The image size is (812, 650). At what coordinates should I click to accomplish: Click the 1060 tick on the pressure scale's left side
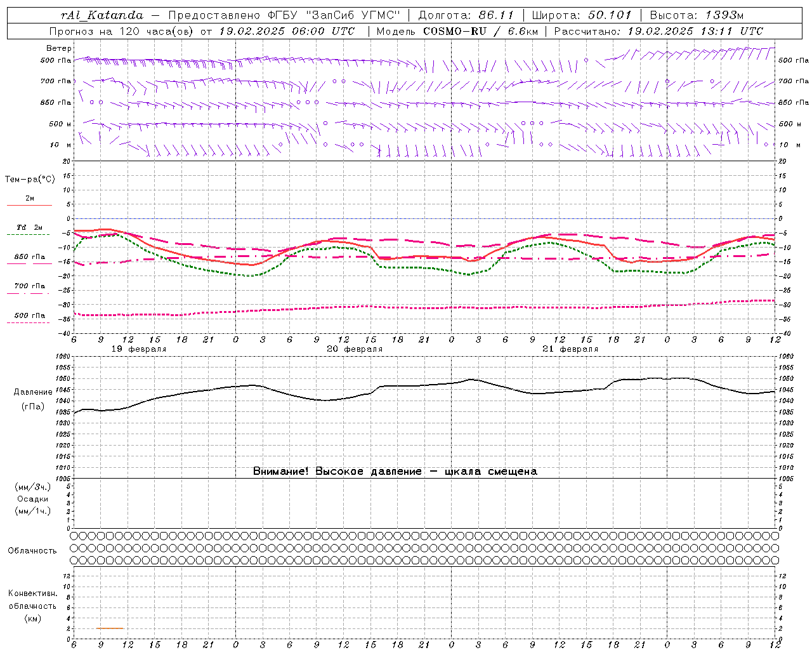tap(63, 357)
